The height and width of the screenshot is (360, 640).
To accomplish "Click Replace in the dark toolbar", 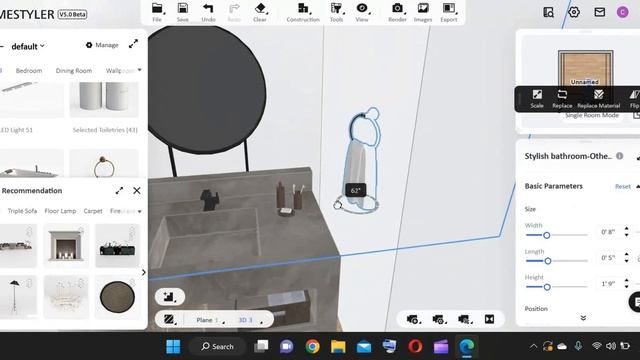I will click(x=562, y=99).
